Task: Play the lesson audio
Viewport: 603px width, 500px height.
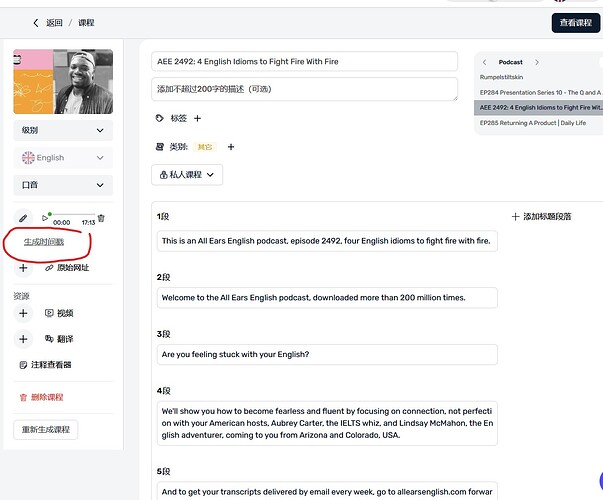Action: coord(45,218)
